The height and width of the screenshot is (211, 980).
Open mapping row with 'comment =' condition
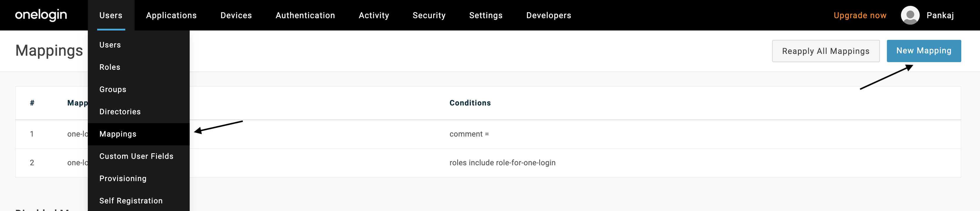tap(488, 134)
